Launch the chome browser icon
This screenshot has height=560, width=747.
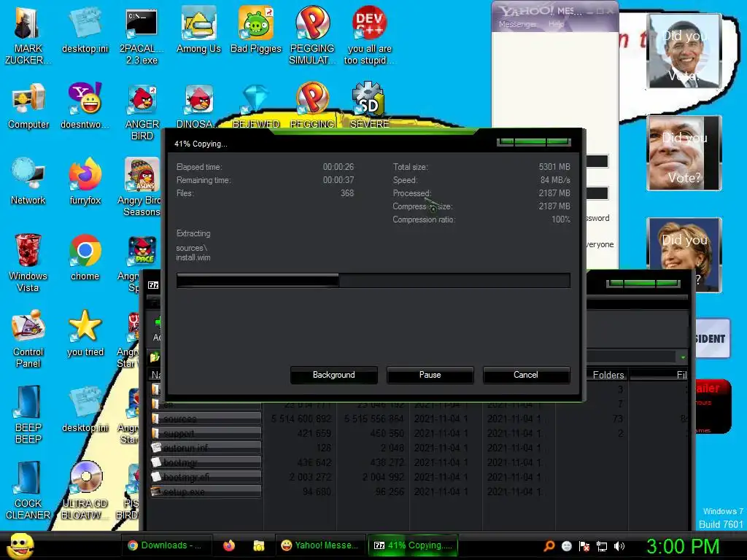85,257
